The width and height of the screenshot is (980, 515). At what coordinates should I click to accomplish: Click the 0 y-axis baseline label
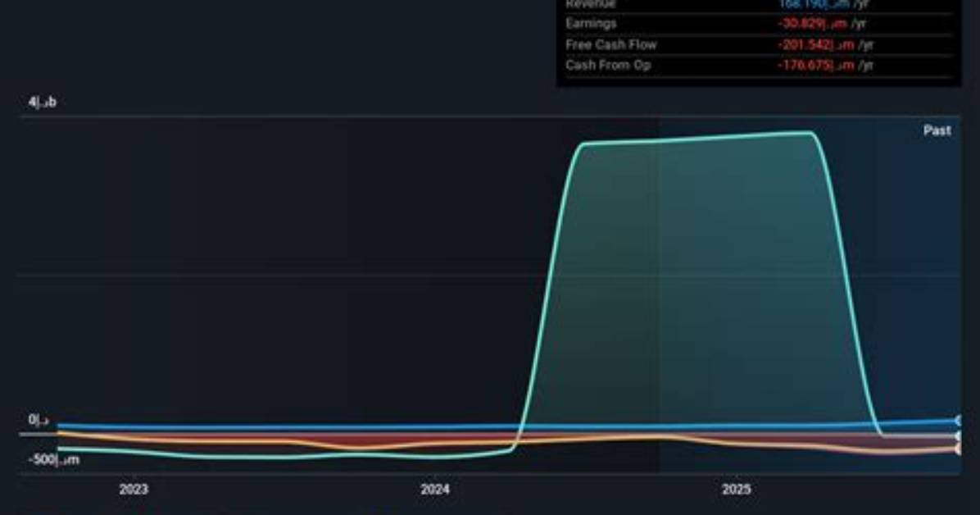39,420
